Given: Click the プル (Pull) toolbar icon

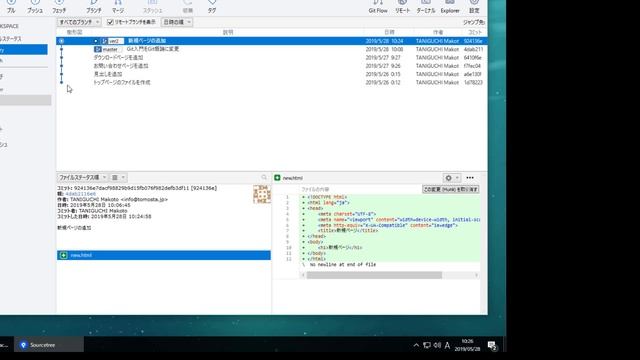Looking at the screenshot, I should pyautogui.click(x=11, y=7).
